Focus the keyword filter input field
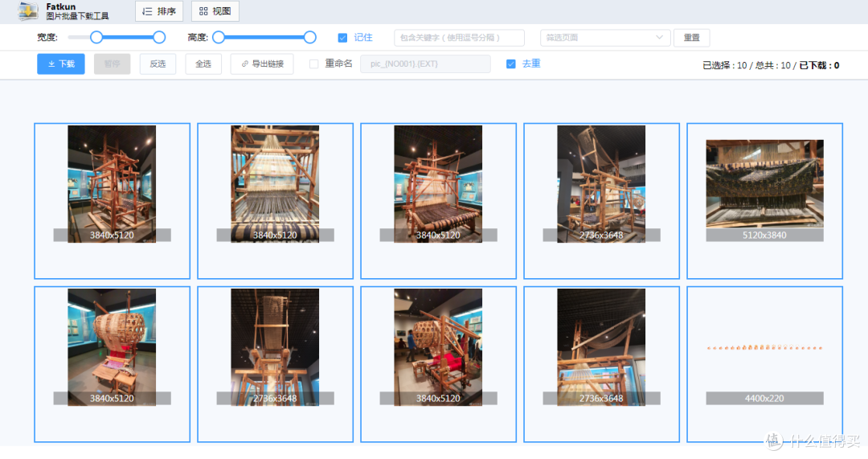The image size is (868, 459). point(459,38)
